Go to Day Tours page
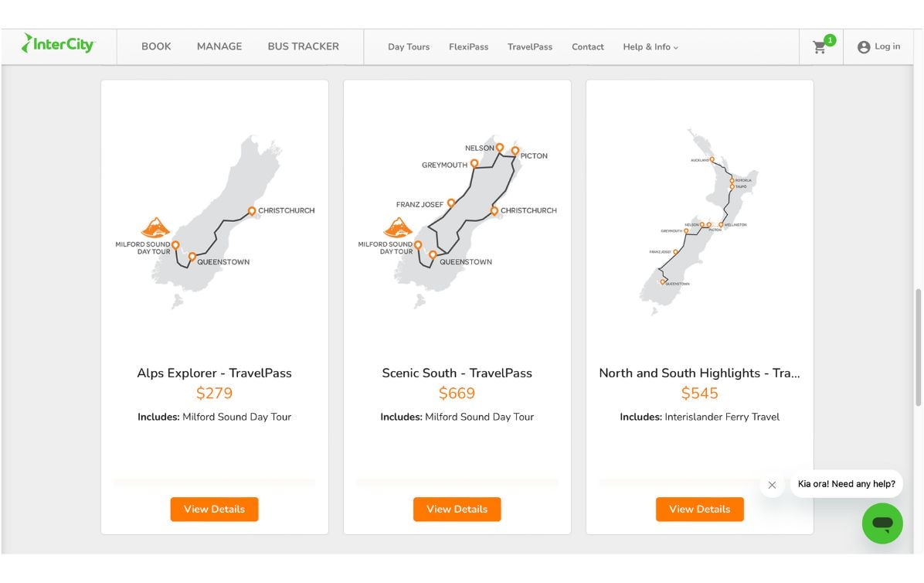The image size is (924, 583). pos(409,47)
